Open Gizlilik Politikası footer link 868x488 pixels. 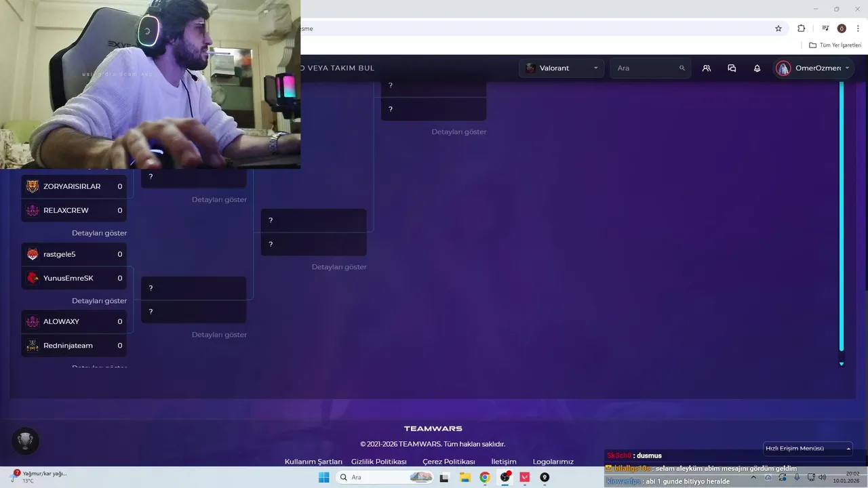[x=379, y=462]
